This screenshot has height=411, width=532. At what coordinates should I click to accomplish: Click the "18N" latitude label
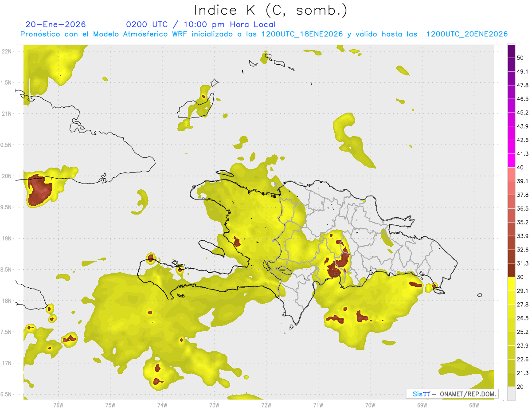[7, 301]
